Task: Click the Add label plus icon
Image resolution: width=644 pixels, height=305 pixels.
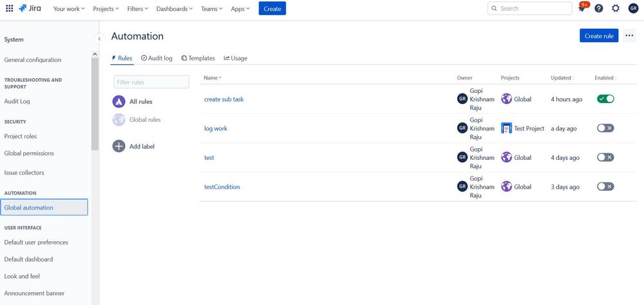Action: pyautogui.click(x=119, y=146)
